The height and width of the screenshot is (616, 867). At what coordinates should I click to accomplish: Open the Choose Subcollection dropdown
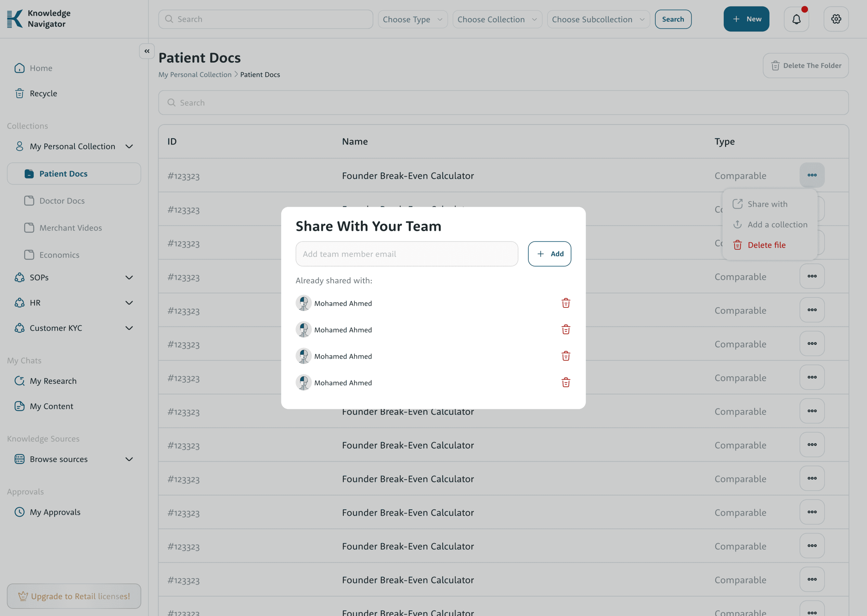(x=598, y=19)
